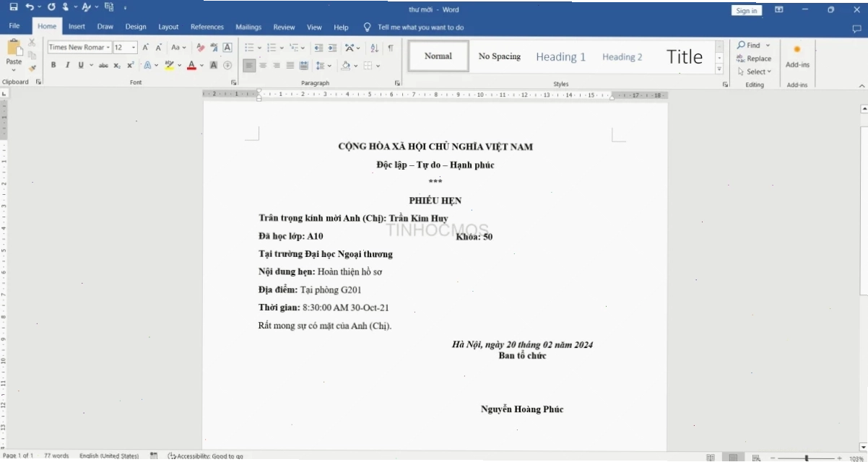Click Accessibility: Good to go status
This screenshot has height=462, width=868.
point(206,456)
